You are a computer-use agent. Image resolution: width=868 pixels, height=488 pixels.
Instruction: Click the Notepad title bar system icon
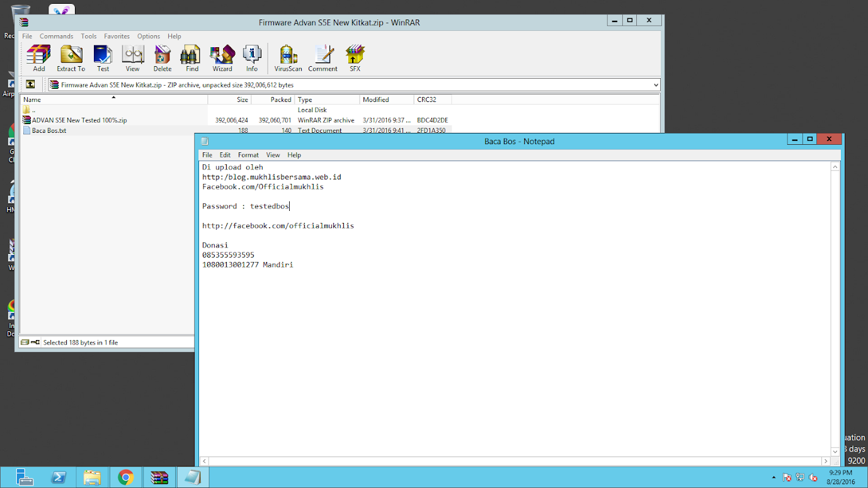pyautogui.click(x=204, y=141)
